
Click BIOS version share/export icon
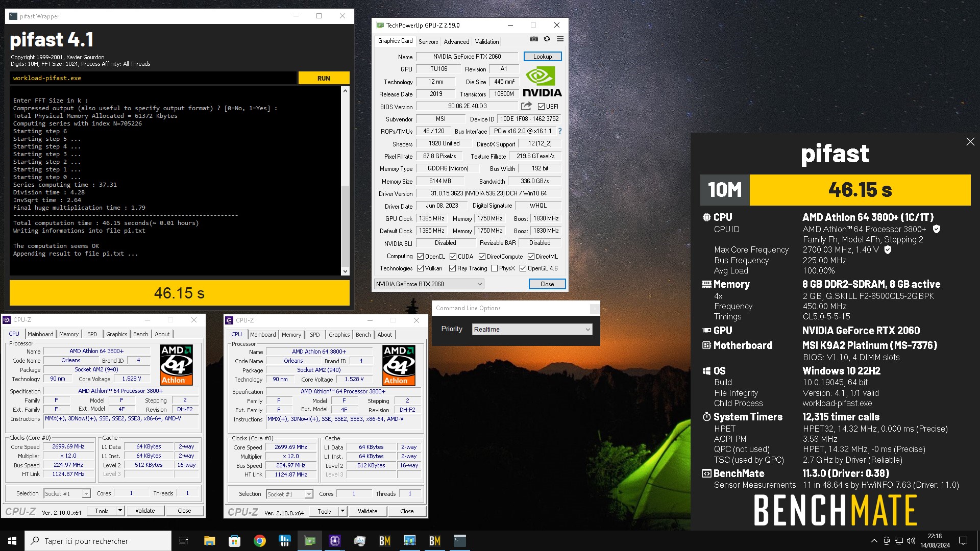(x=526, y=106)
